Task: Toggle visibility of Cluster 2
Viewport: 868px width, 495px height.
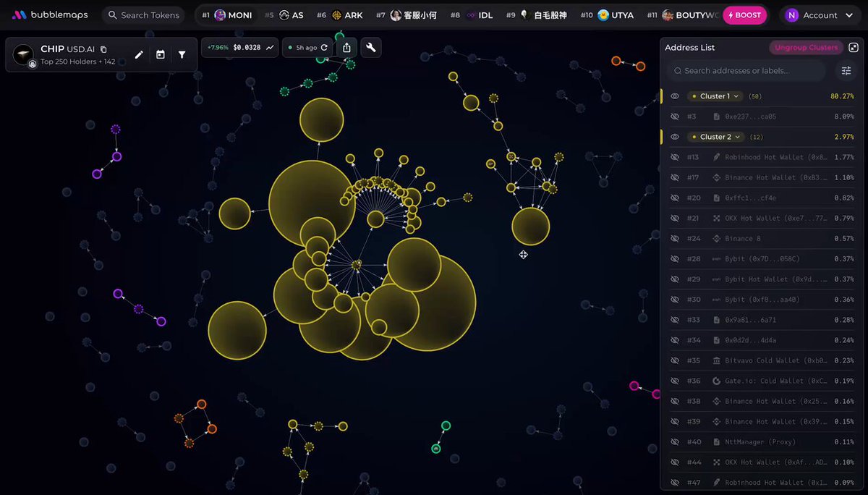Action: click(674, 137)
